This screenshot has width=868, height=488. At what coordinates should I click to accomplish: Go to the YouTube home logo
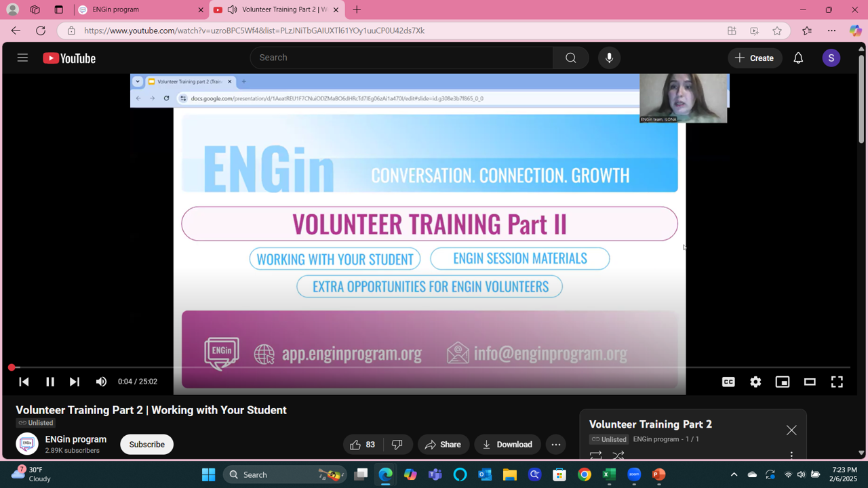[69, 58]
